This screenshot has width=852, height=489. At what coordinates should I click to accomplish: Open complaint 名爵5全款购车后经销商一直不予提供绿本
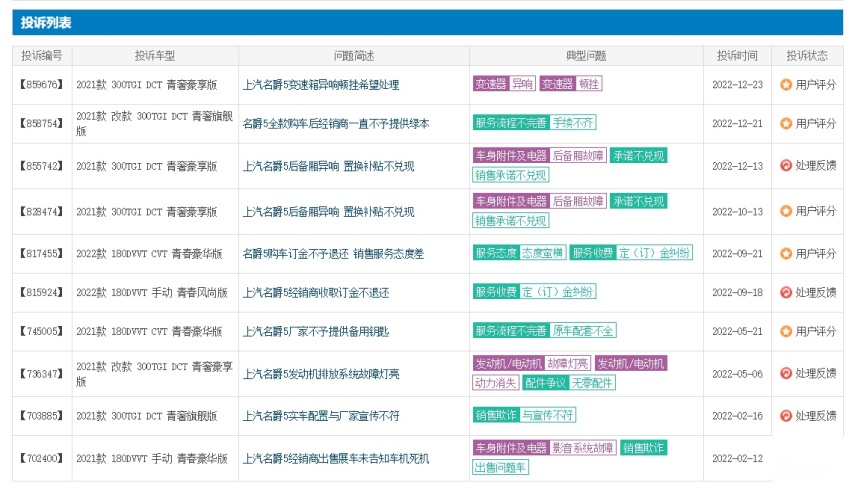[x=336, y=123]
